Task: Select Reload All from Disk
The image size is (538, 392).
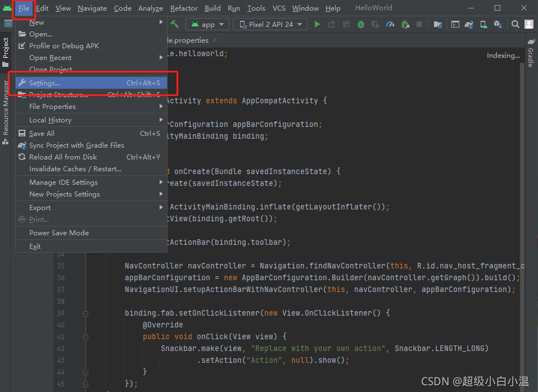Action: [x=91, y=157]
